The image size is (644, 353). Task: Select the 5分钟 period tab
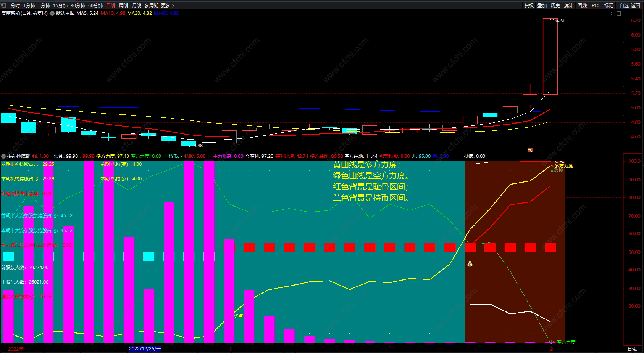tap(44, 6)
